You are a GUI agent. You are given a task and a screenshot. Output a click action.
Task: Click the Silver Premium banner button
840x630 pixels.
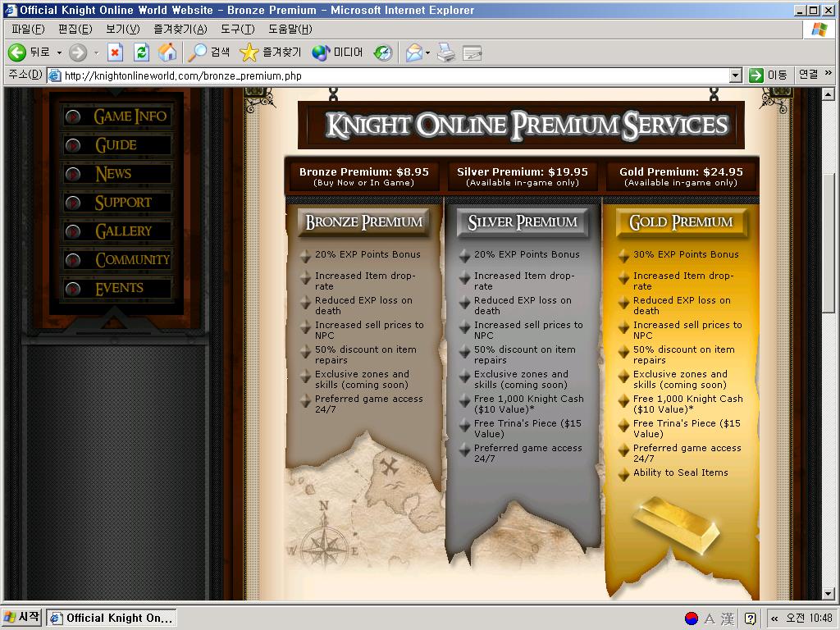point(523,222)
